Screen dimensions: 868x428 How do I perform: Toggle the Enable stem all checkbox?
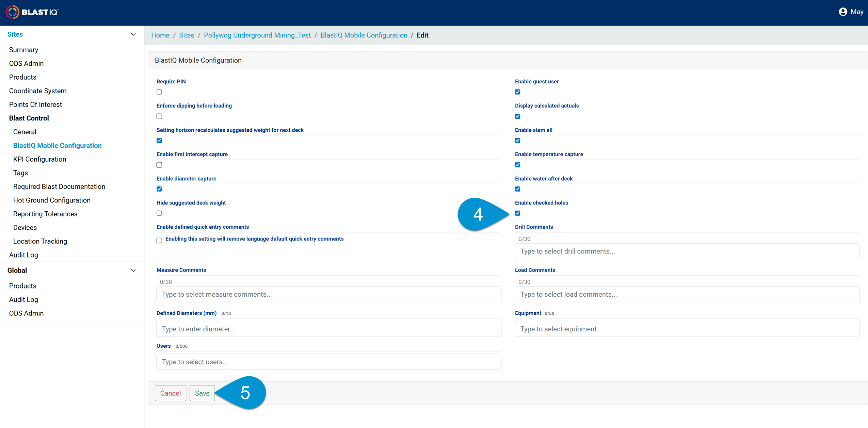click(x=518, y=141)
